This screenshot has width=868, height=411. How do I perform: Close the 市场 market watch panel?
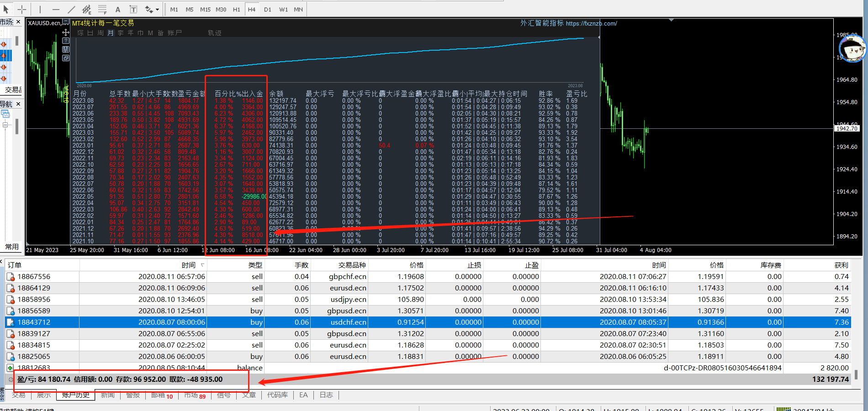point(18,21)
